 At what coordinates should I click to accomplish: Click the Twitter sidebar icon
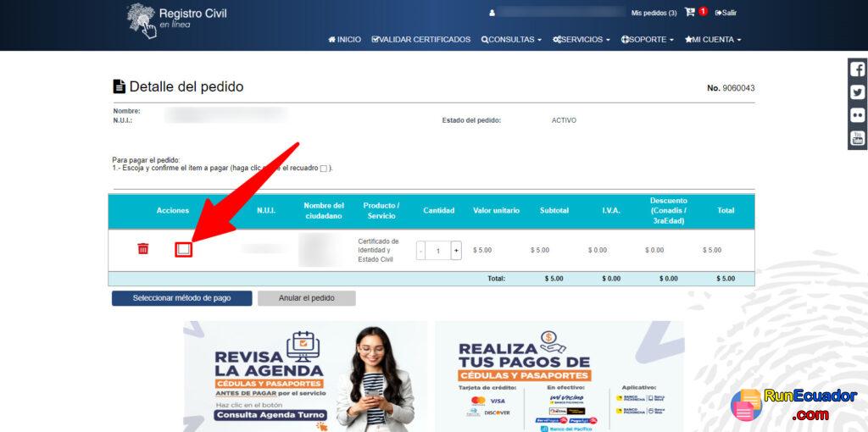pos(858,92)
